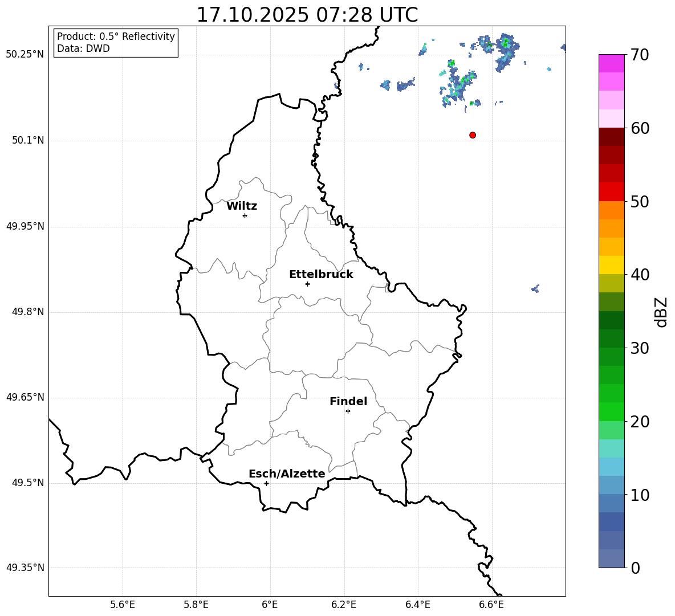Click the dark red colorbar segment below 60

point(611,137)
